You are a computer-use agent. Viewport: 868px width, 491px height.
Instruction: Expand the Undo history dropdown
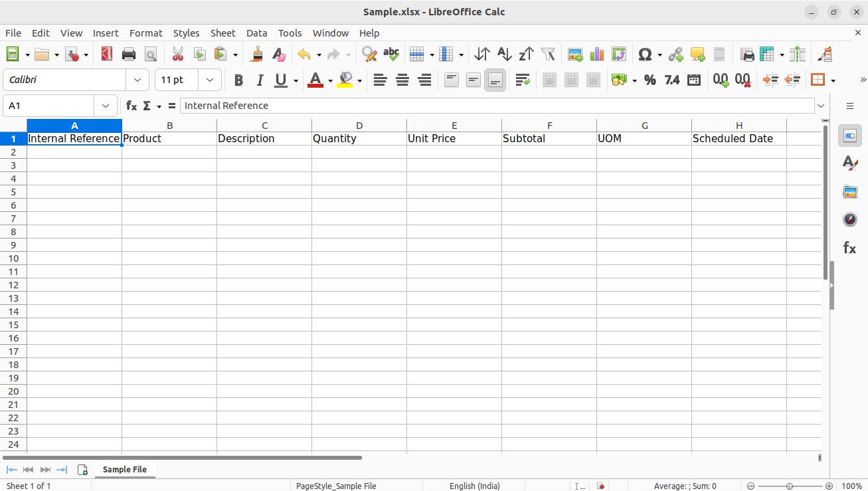click(x=319, y=54)
